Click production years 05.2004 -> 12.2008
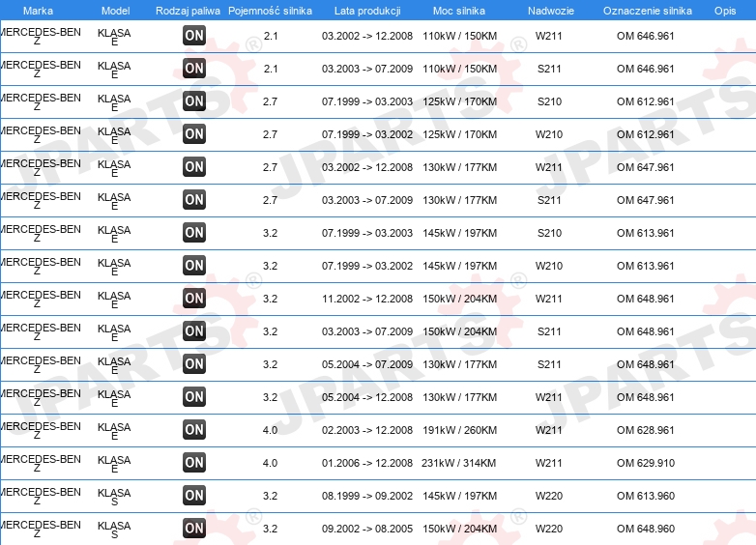756x545 pixels. [367, 397]
